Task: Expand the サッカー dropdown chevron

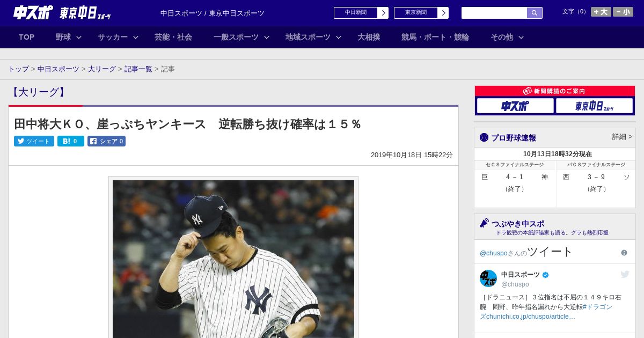Action: pos(136,37)
